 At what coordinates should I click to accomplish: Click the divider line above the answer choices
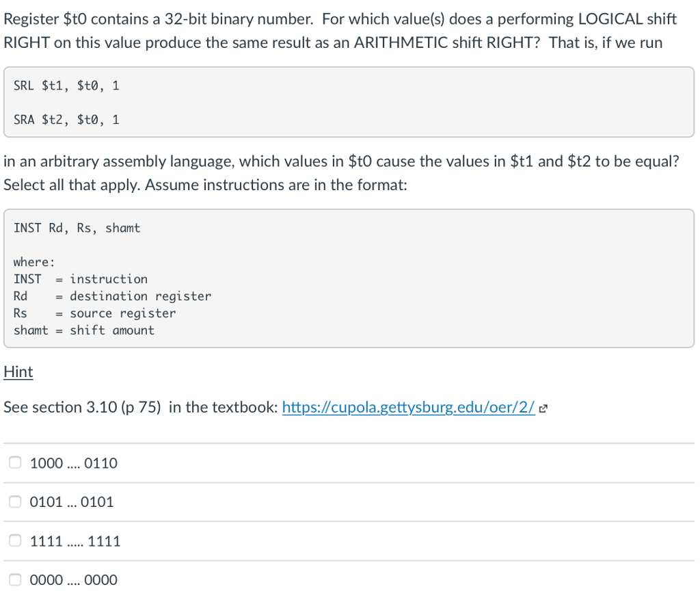click(350, 443)
